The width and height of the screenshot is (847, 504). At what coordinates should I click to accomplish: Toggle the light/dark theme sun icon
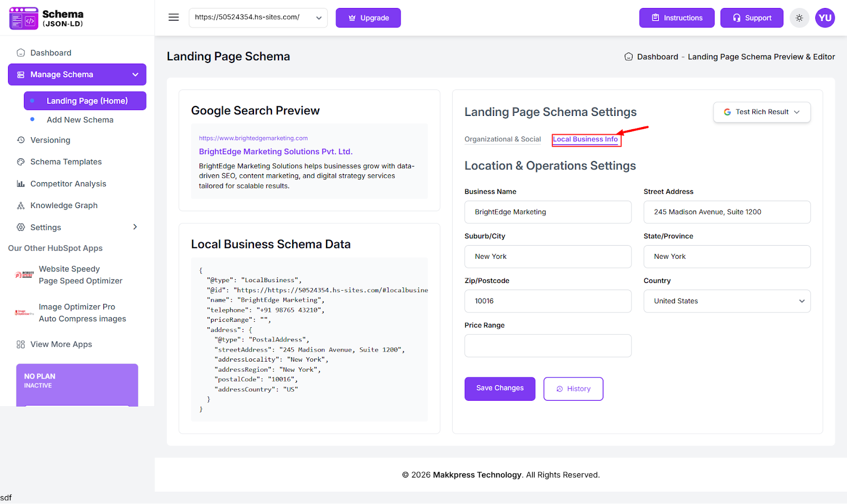click(x=799, y=18)
